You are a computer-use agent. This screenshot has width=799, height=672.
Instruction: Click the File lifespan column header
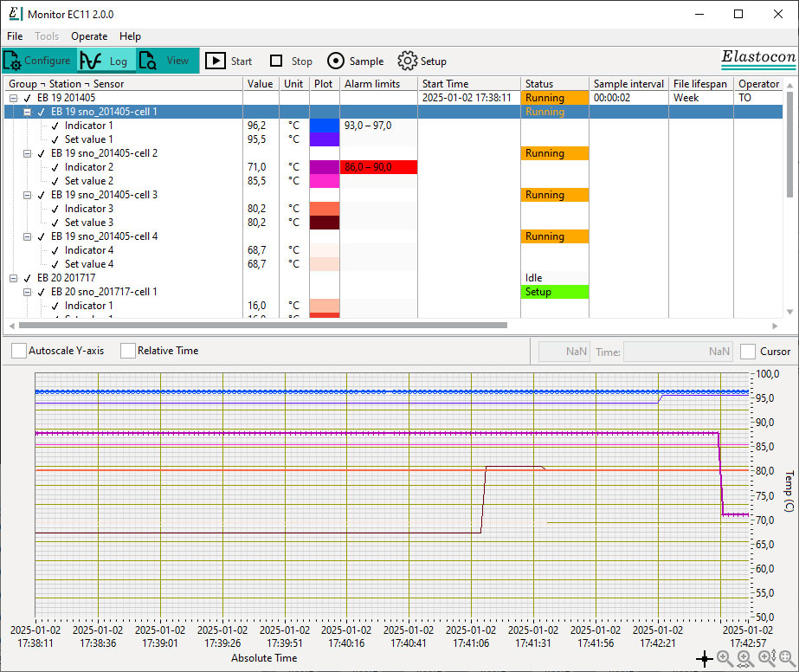(x=700, y=84)
